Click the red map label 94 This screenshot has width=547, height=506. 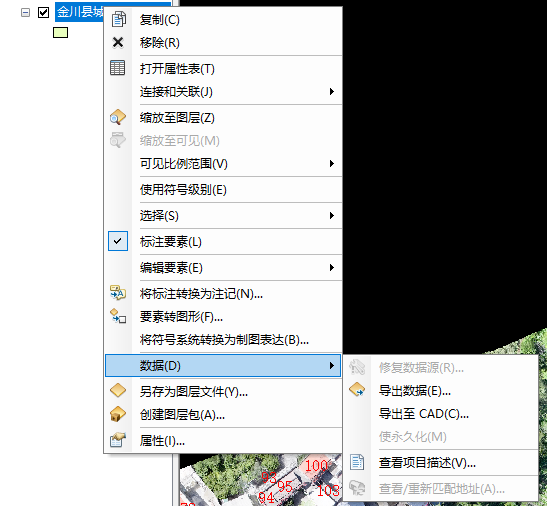coord(267,497)
